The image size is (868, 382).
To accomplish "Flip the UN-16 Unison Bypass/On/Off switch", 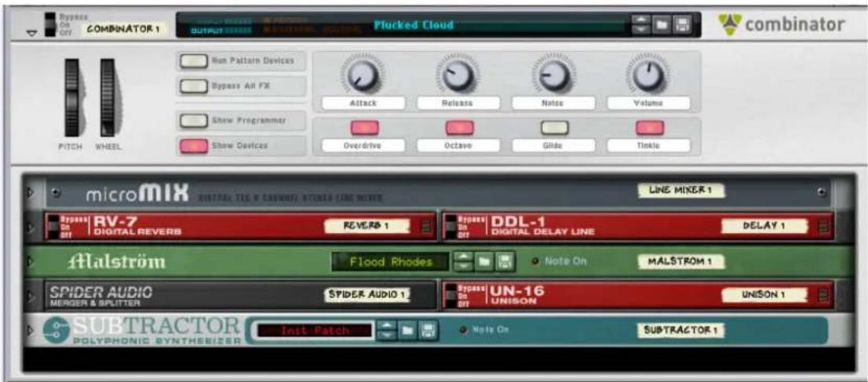I will coord(452,296).
